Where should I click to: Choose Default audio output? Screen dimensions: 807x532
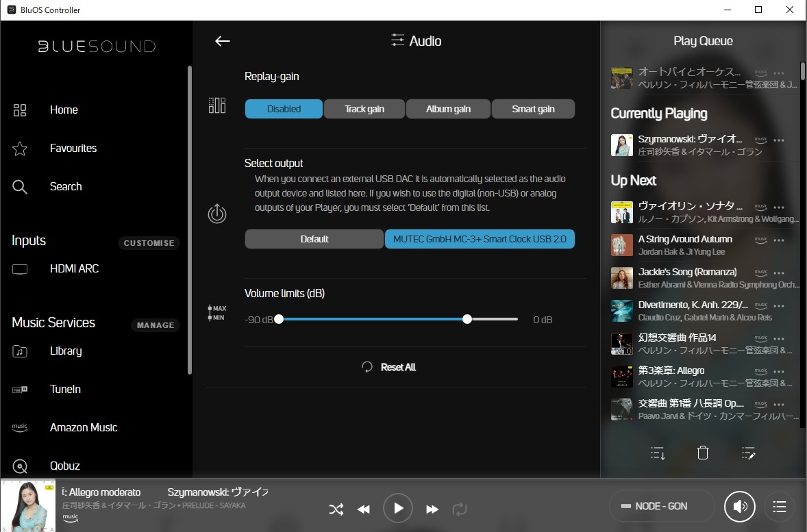(x=314, y=239)
